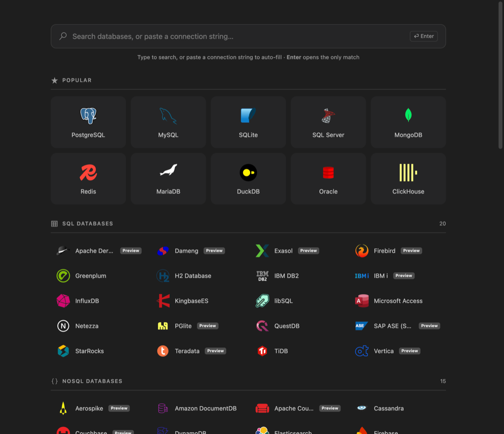
Task: Select the SQL Server tile
Action: pyautogui.click(x=328, y=122)
